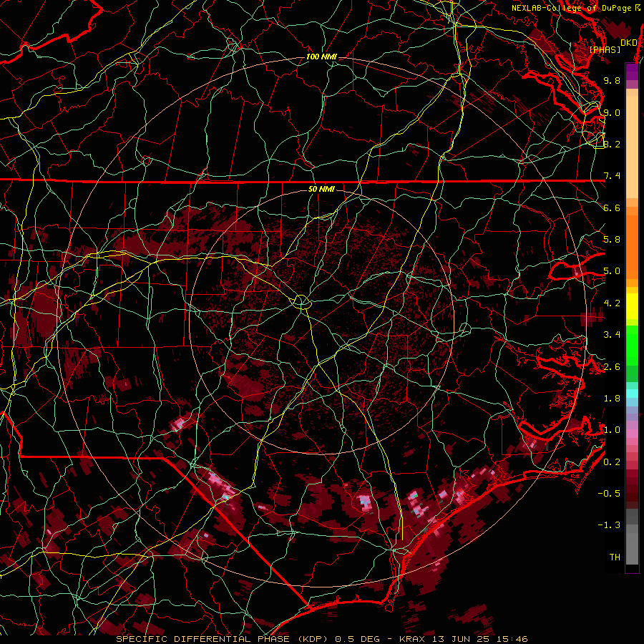Click the 4.2 scale value
This screenshot has width=644, height=644.
click(612, 303)
